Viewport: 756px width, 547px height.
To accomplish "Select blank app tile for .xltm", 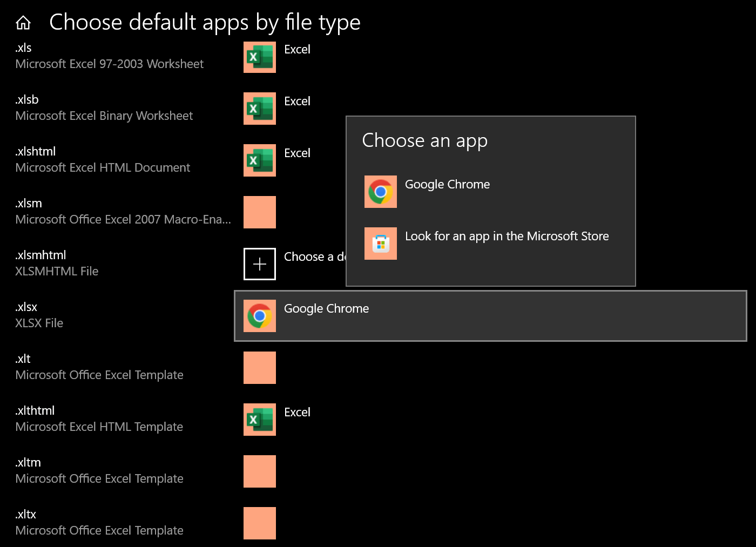I will [260, 471].
